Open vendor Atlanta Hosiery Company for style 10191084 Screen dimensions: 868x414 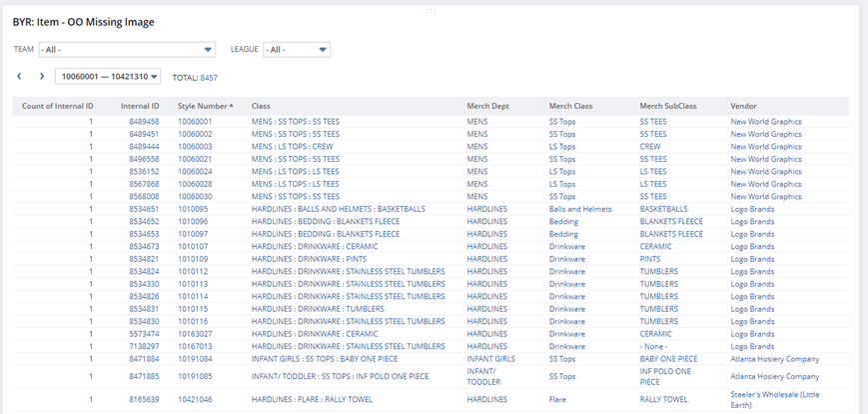click(775, 359)
